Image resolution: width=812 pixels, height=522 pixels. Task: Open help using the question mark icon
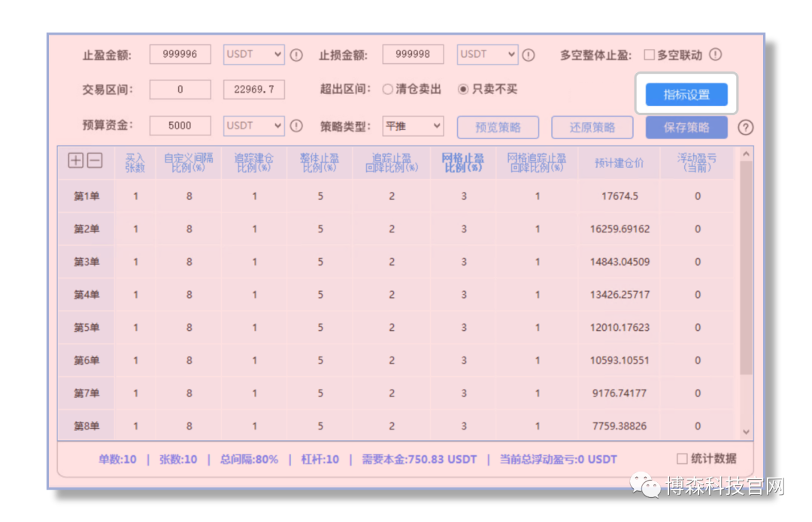pyautogui.click(x=746, y=127)
